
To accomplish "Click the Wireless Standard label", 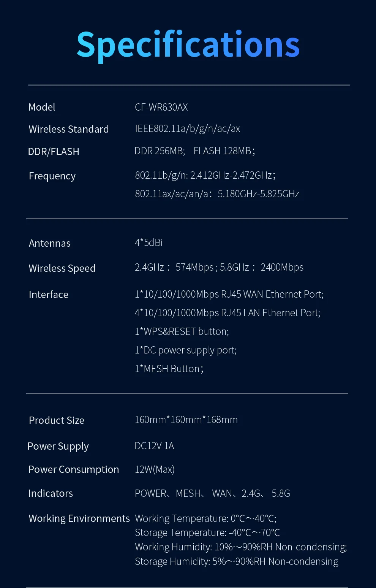I will (x=69, y=129).
